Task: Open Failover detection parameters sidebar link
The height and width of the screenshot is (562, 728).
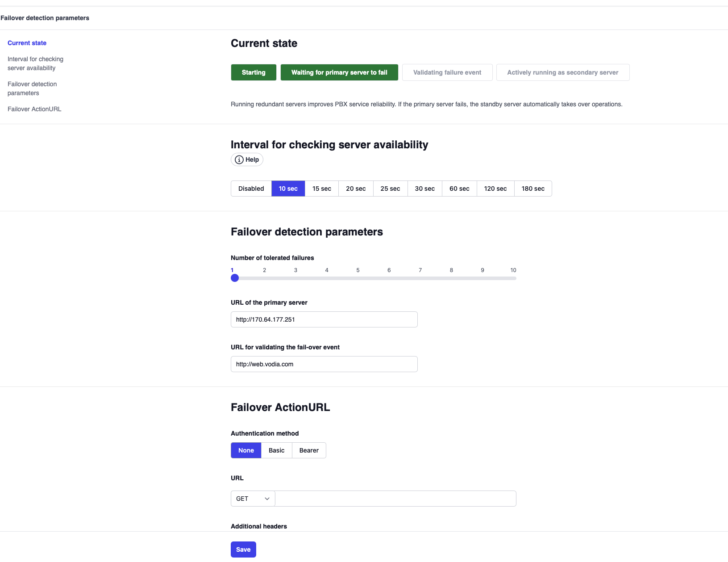Action: [x=32, y=88]
